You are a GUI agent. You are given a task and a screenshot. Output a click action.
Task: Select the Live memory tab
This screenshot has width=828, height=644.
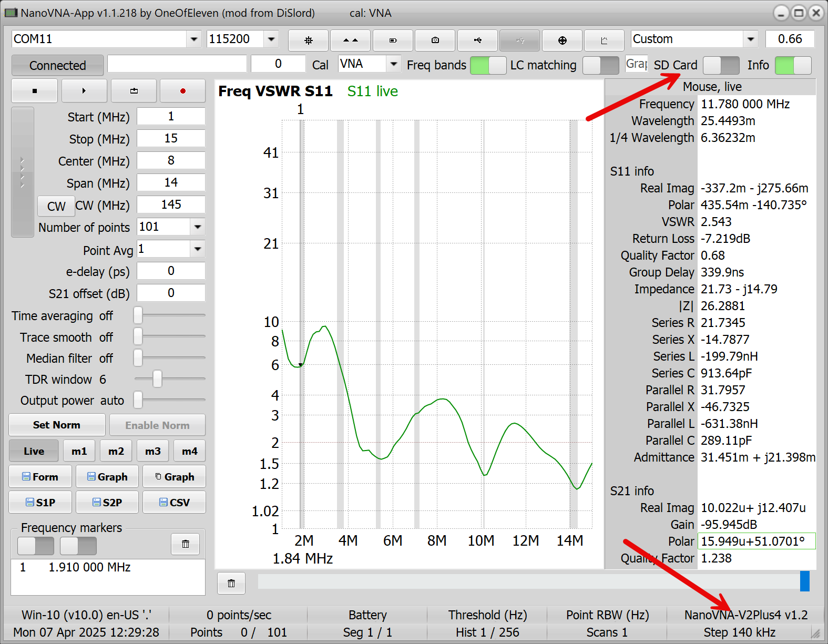(x=34, y=451)
